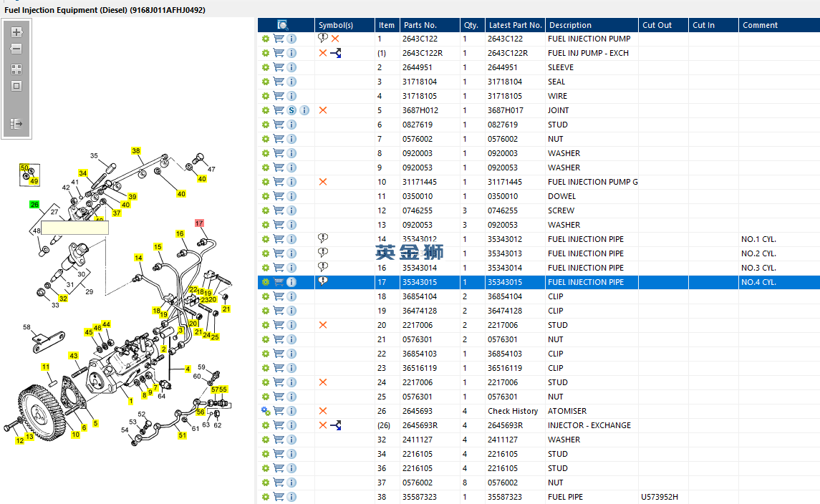Click red X on FUEL INJ PUMP - EXCH row
The image size is (820, 504).
(323, 53)
